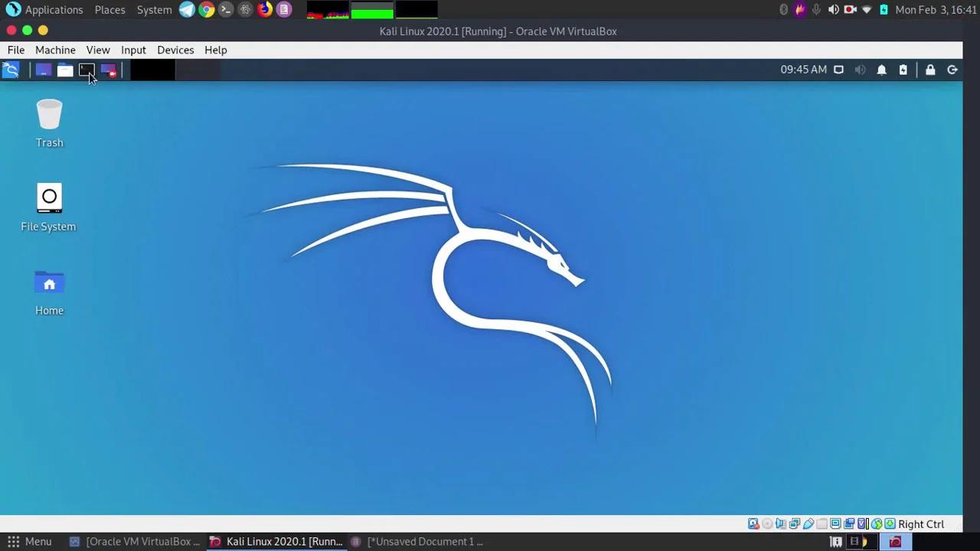Viewport: 980px width, 551px height.
Task: Click the Right Ctrl host key label
Action: (x=921, y=524)
